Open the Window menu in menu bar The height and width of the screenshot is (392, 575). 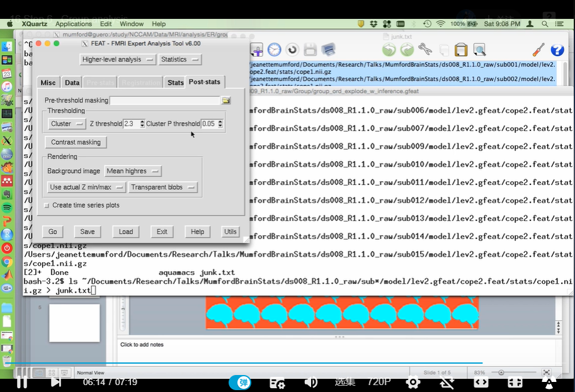pyautogui.click(x=132, y=24)
